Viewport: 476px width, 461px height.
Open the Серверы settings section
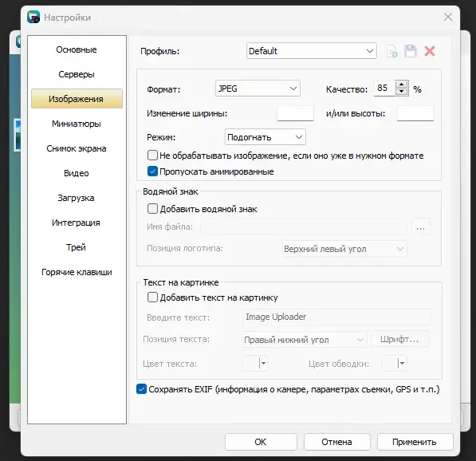pyautogui.click(x=77, y=74)
